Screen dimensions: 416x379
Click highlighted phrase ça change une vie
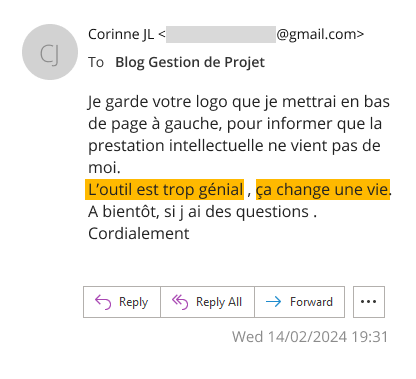click(x=323, y=190)
